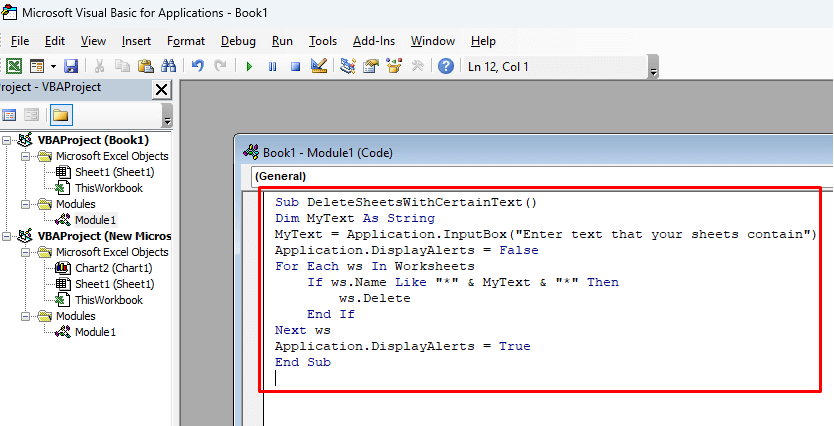Click the Paste clipboard icon

pyautogui.click(x=145, y=66)
